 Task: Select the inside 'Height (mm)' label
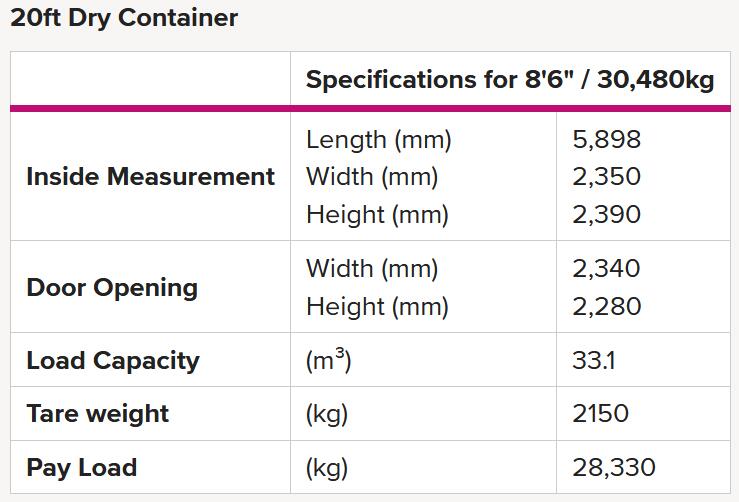point(377,214)
